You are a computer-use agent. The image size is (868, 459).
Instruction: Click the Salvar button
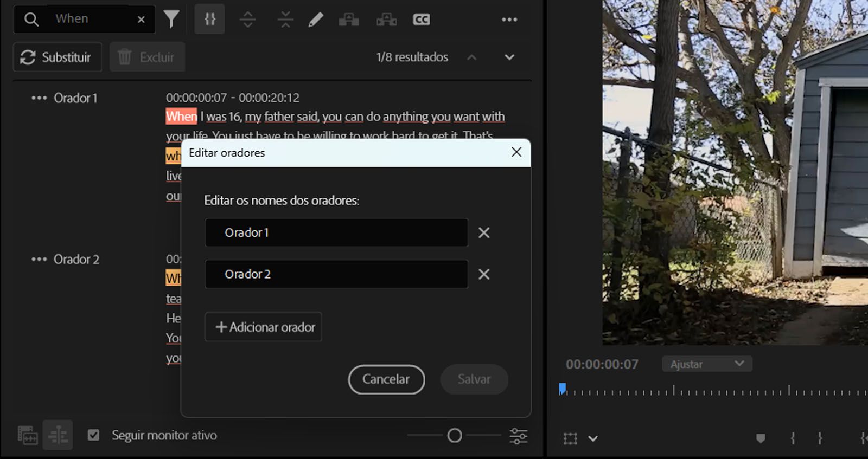474,379
